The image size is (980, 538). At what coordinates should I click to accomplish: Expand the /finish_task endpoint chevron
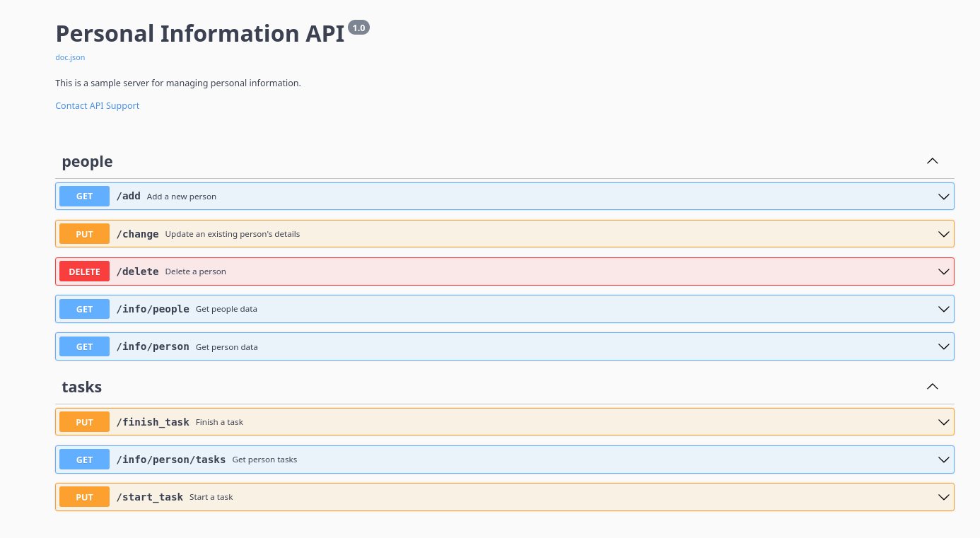point(943,422)
